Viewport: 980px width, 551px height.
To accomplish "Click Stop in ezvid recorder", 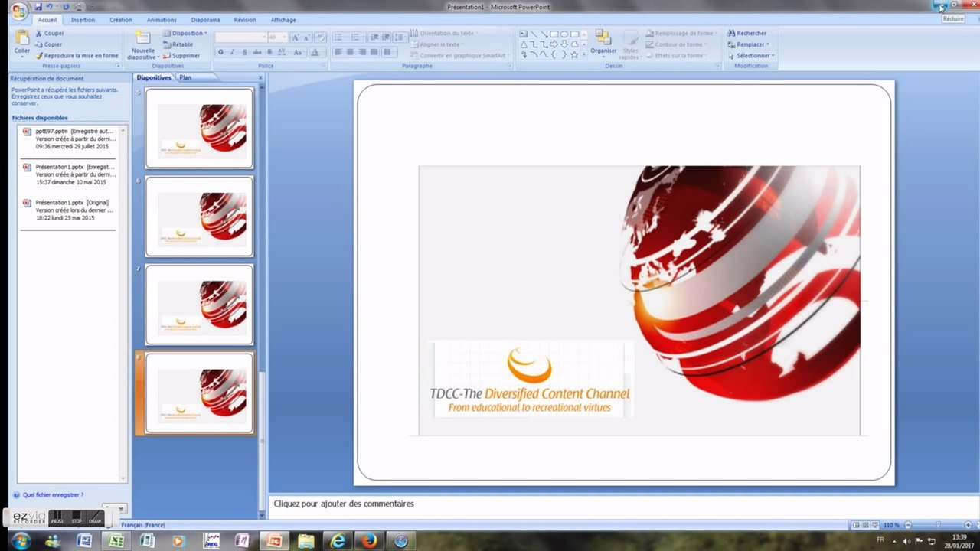I will coord(77,517).
